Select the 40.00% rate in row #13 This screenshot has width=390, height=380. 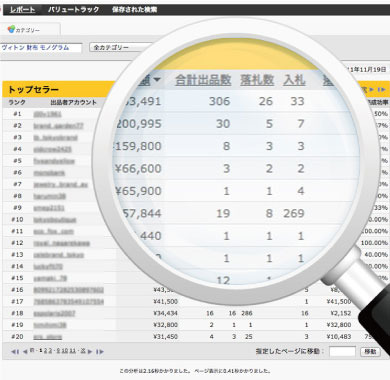(x=376, y=255)
